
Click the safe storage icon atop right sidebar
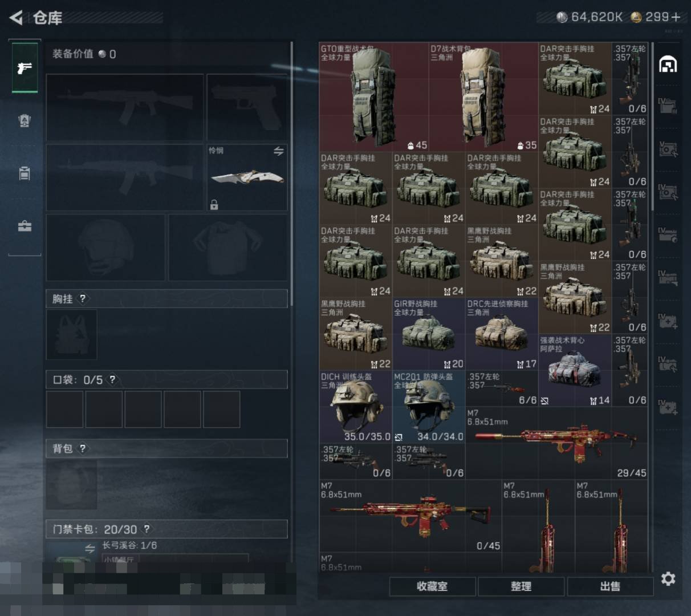[x=667, y=64]
